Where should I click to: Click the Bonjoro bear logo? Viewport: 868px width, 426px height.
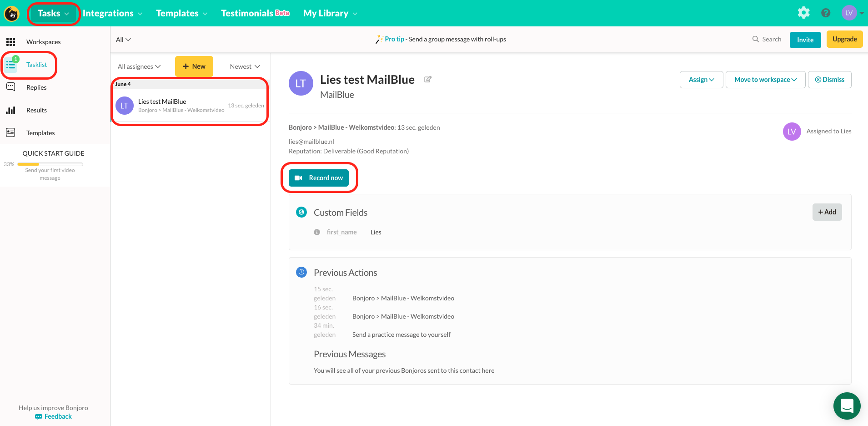pyautogui.click(x=12, y=14)
